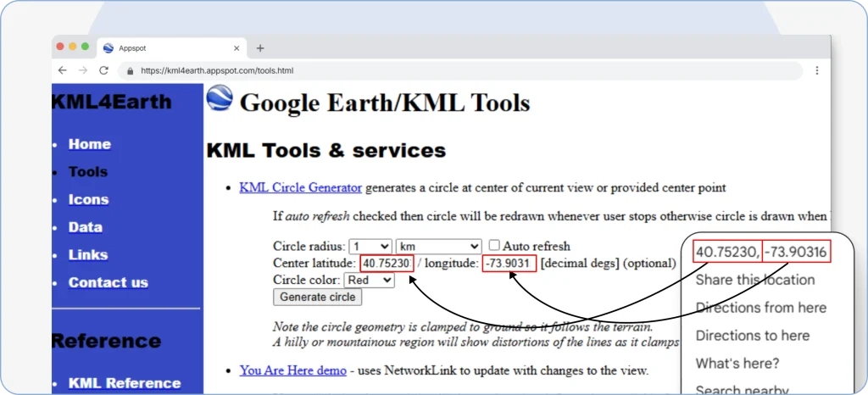Open Links in the sidebar
868x395 pixels.
click(x=88, y=255)
